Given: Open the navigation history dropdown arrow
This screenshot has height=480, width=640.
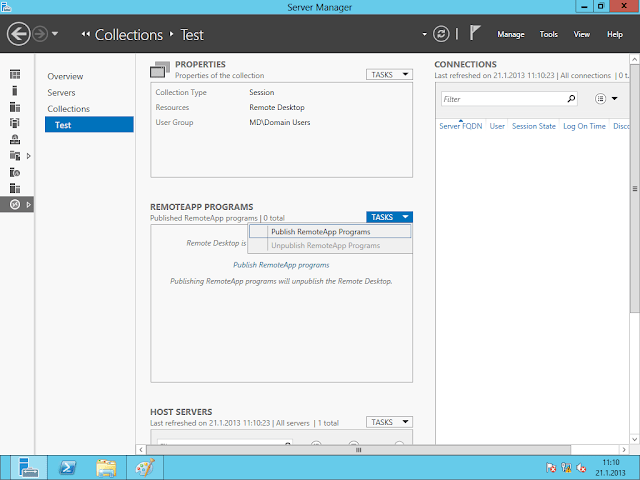Looking at the screenshot, I should pyautogui.click(x=55, y=34).
